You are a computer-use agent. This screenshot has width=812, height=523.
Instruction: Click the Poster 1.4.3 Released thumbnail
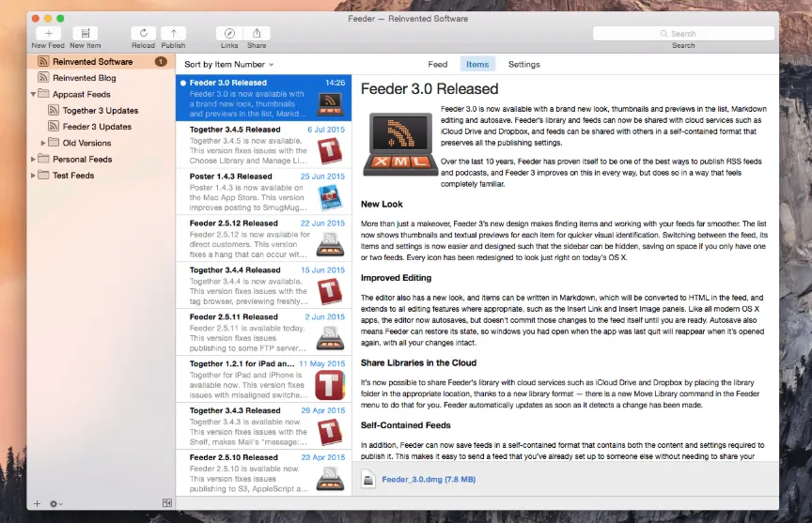coord(330,197)
